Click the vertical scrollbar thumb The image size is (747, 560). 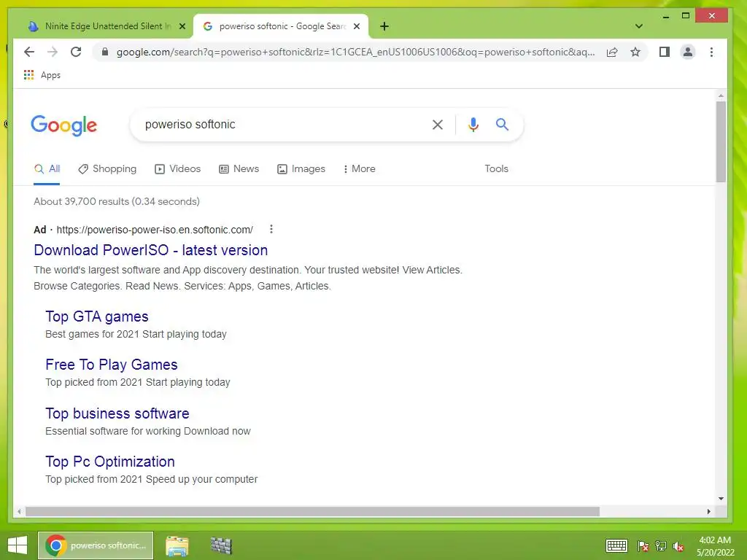721,141
